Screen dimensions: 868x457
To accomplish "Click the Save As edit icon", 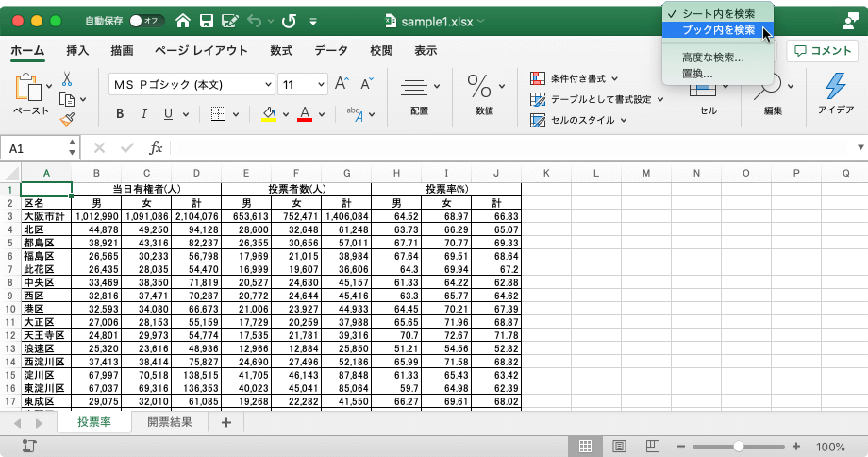I will (229, 21).
